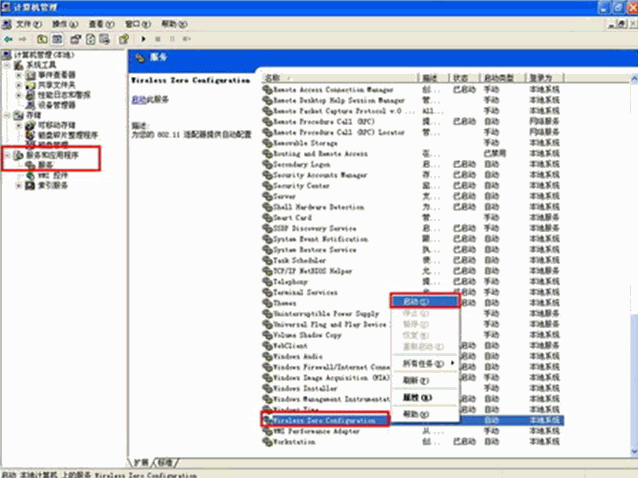The image size is (638, 478).
Task: Click the Security Center service icon
Action: 267,186
